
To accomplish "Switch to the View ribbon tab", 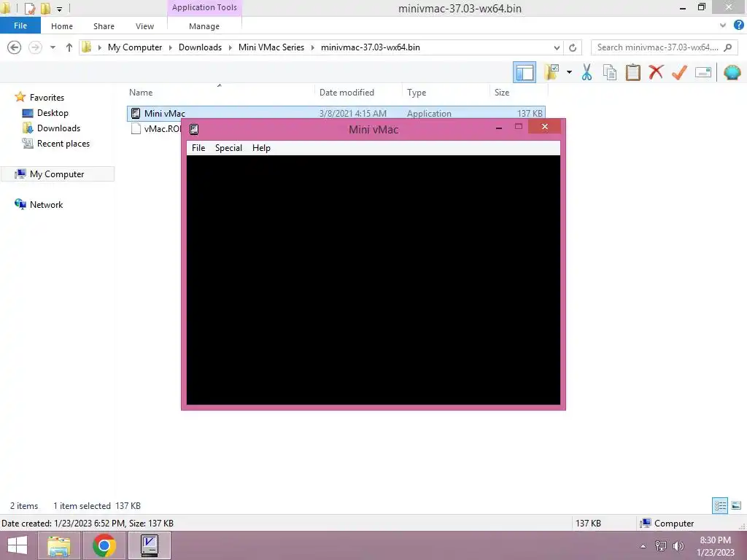I will click(x=145, y=26).
